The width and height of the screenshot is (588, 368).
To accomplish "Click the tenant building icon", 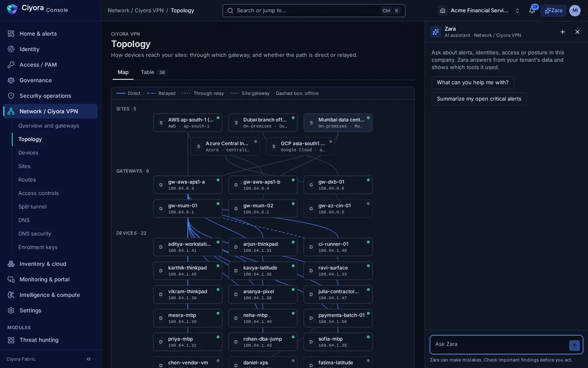I will pyautogui.click(x=443, y=10).
